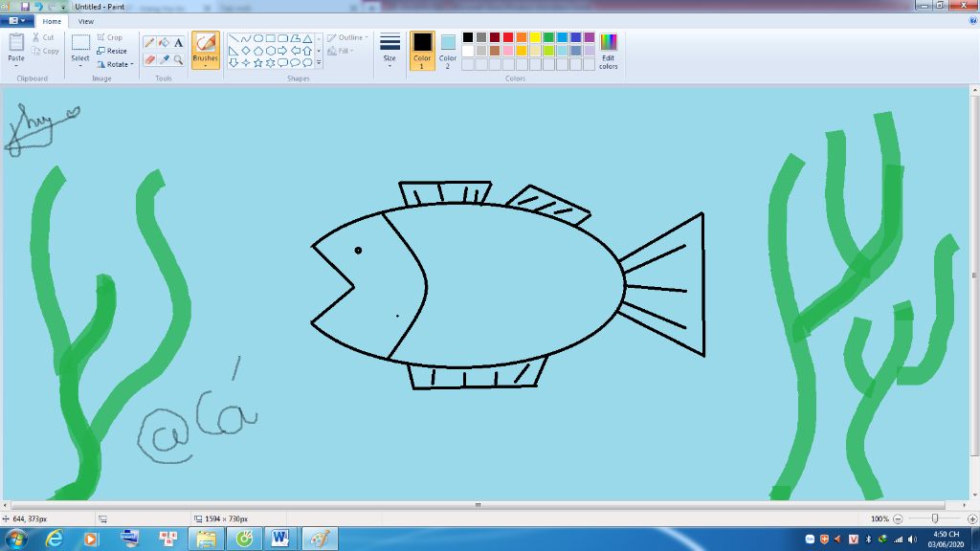Image resolution: width=980 pixels, height=551 pixels.
Task: Pick the Pentagon shape
Action: [258, 51]
